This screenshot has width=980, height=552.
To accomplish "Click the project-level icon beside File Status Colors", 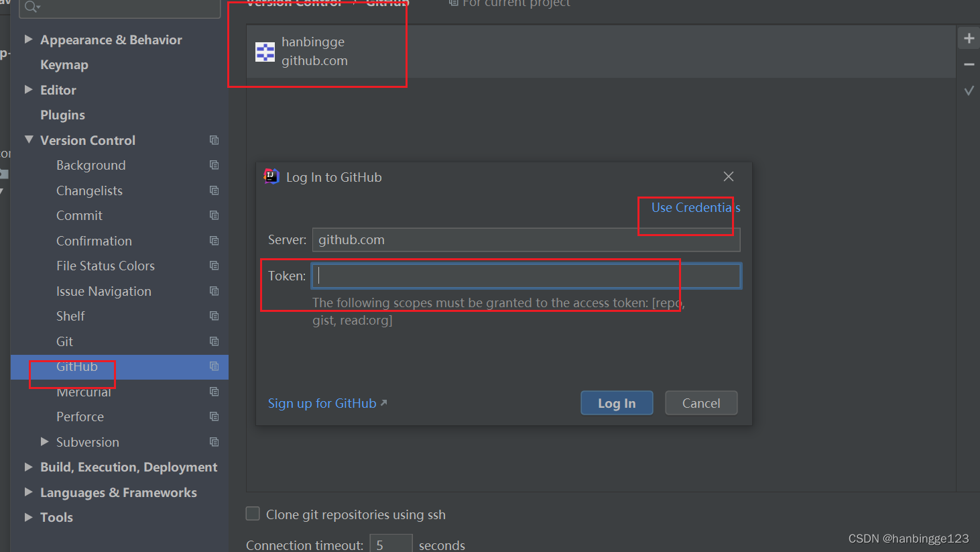I will pyautogui.click(x=215, y=266).
